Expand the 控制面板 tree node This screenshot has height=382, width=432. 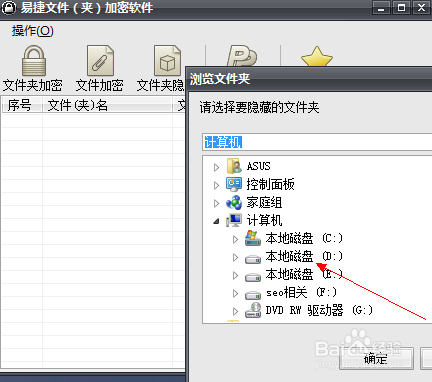coord(216,185)
